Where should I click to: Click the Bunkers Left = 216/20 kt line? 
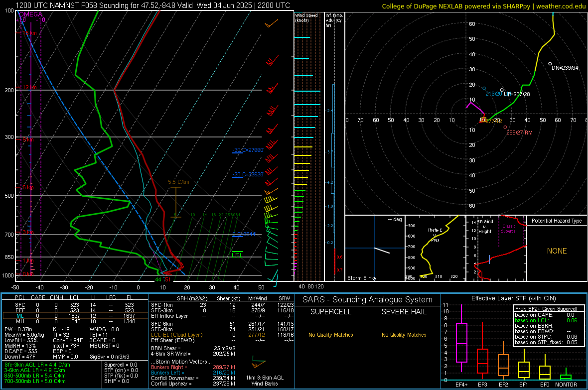193,373
